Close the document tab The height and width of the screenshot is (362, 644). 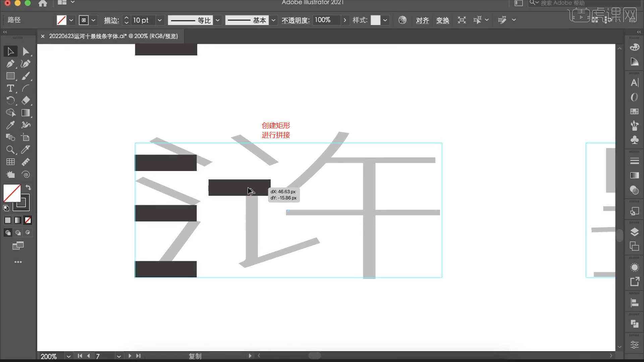click(43, 36)
